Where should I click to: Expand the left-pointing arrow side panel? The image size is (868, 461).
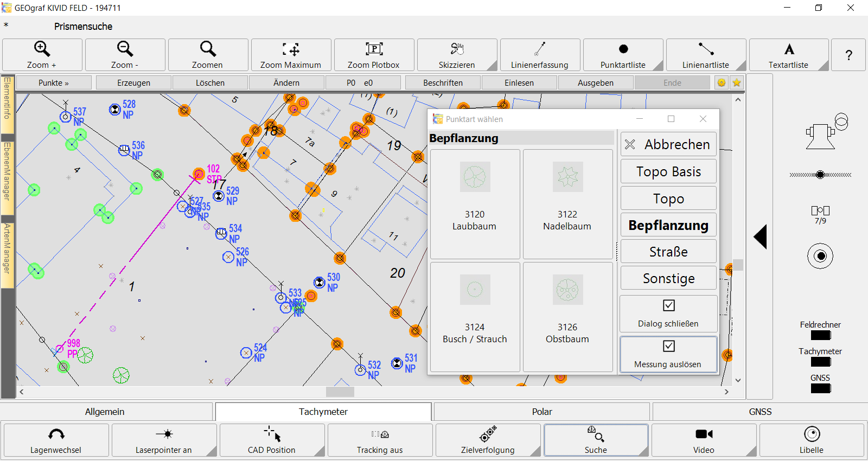(760, 237)
